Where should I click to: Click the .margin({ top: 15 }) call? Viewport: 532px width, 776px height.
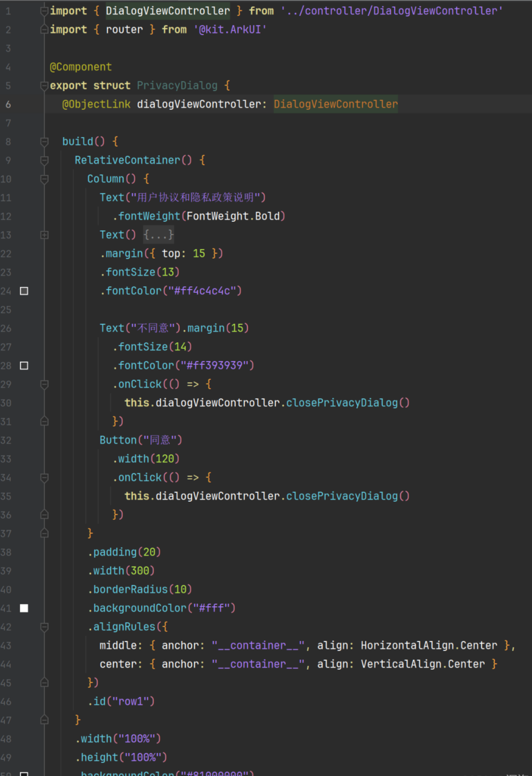[x=162, y=253]
